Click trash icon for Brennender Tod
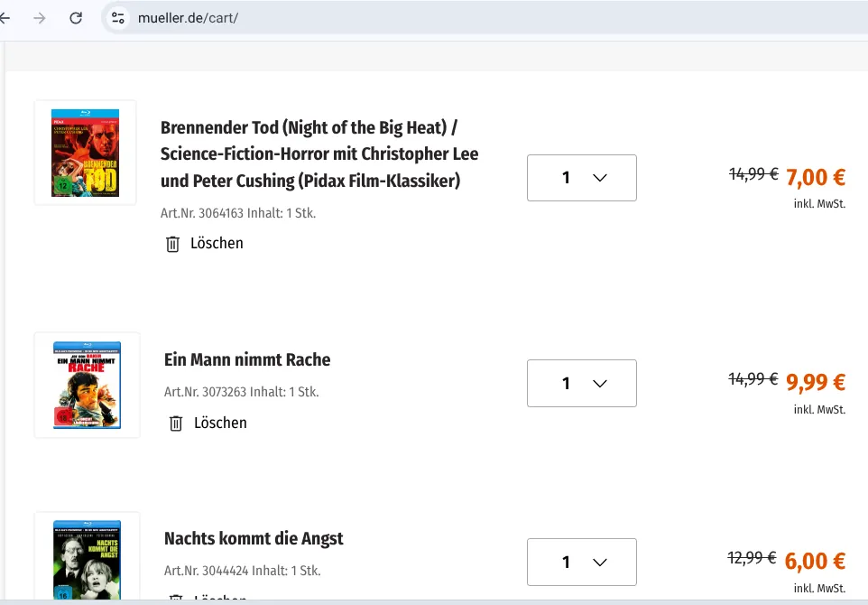Image resolution: width=868 pixels, height=605 pixels. point(173,244)
